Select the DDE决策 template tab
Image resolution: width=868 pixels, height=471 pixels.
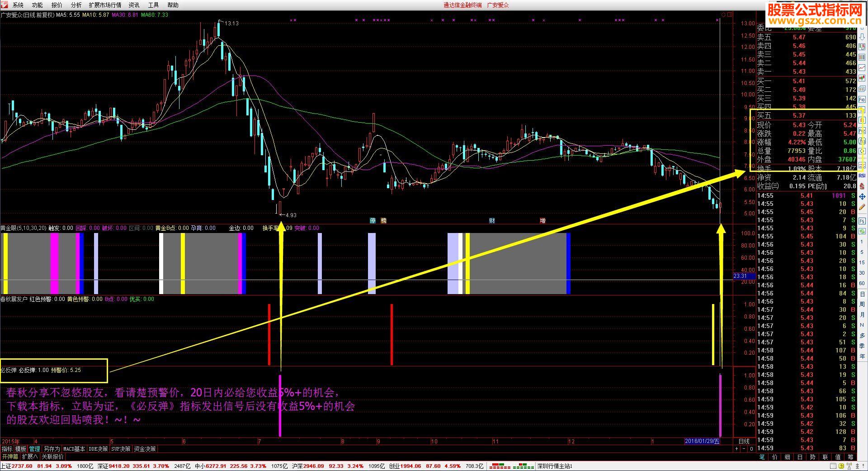98,449
